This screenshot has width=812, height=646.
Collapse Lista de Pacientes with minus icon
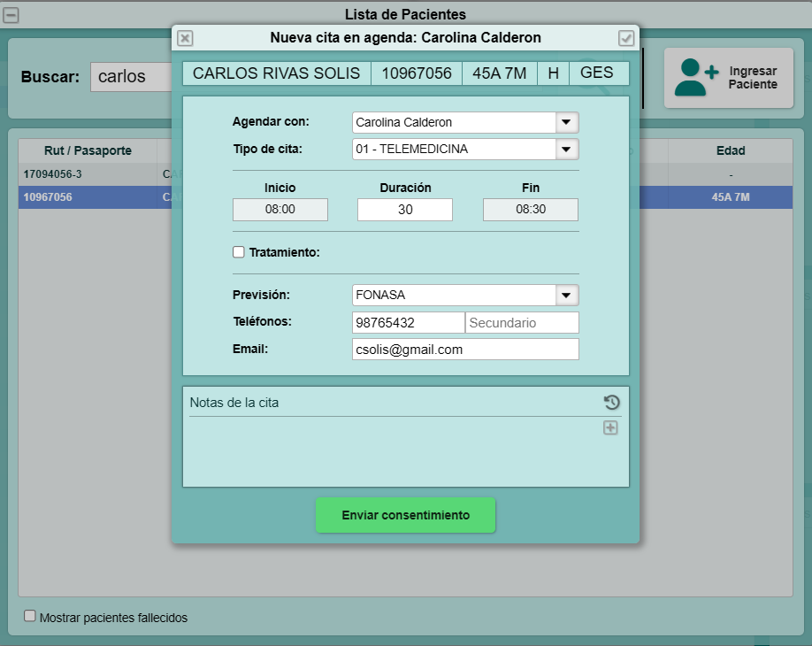pos(11,15)
